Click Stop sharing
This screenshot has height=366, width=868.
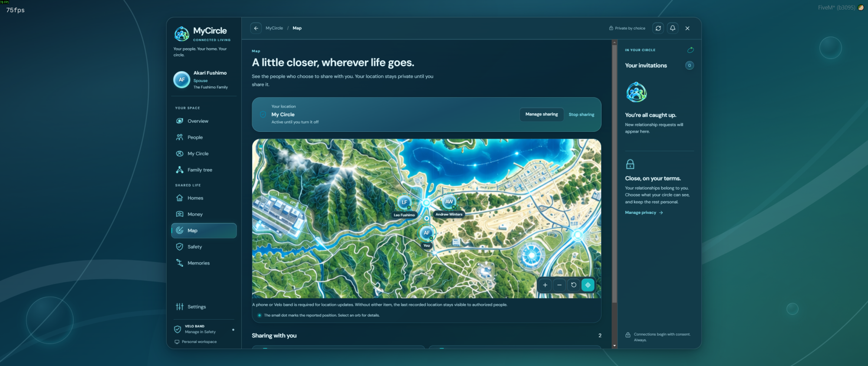point(582,114)
